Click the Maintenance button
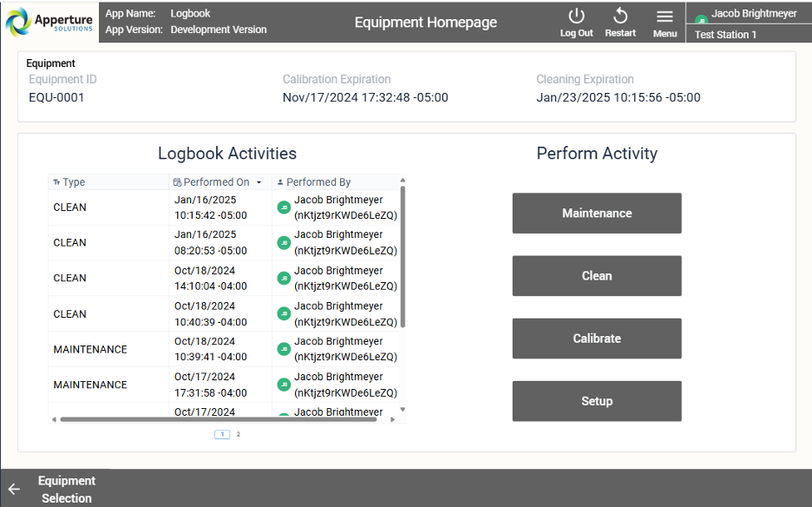Screen dimensions: 812x507 (597, 213)
